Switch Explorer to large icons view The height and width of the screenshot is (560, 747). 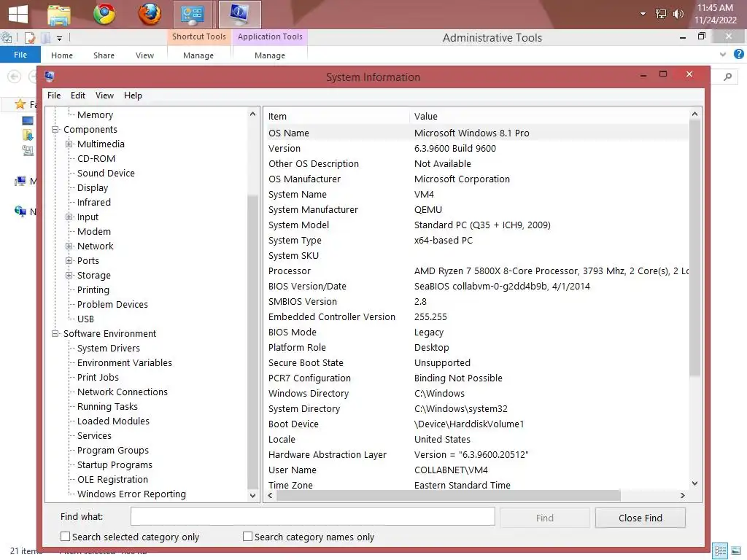point(737,551)
